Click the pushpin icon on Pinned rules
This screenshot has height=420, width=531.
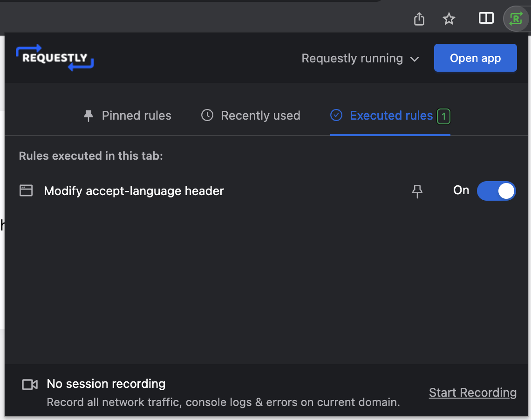click(x=88, y=116)
